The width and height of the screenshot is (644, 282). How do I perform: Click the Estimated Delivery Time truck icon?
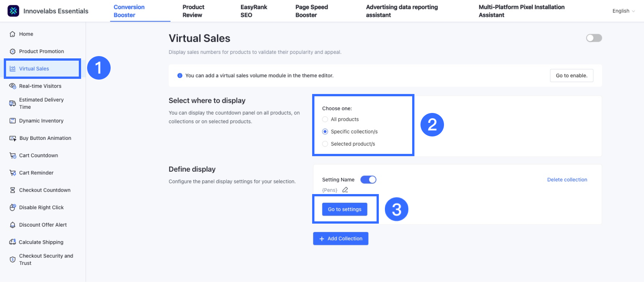[13, 103]
